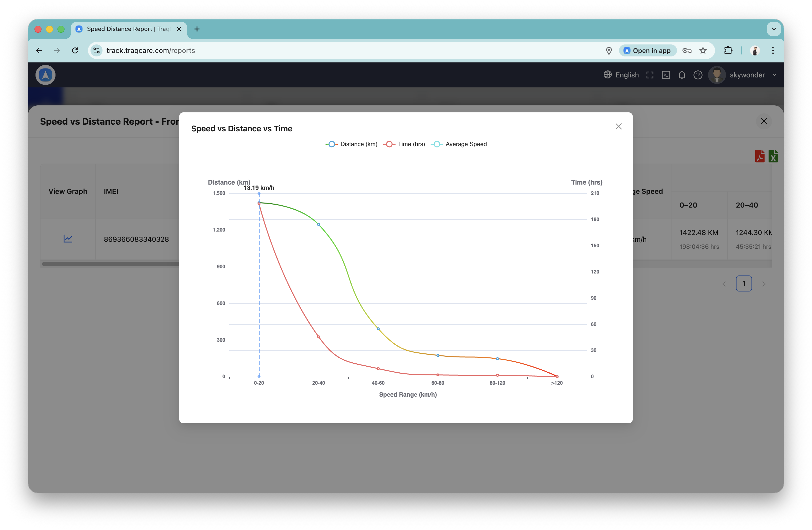Close the Speed vs Distance vs Time chart modal
Screen dimensions: 812x530
pyautogui.click(x=618, y=126)
